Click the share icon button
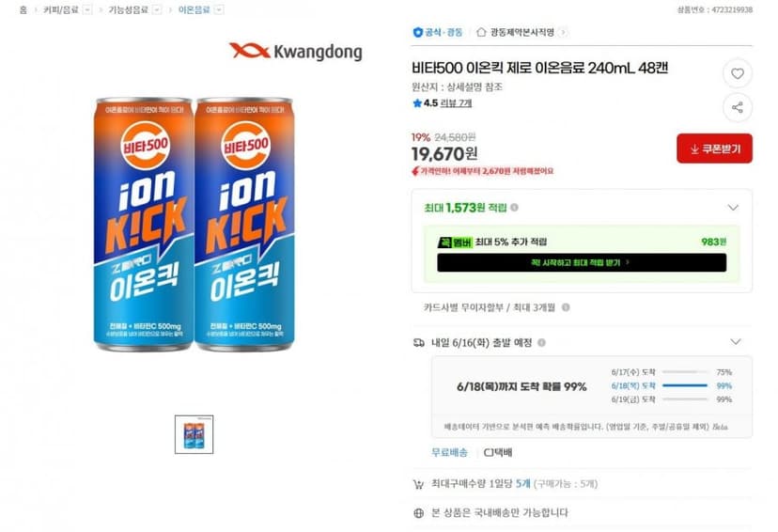Image resolution: width=778 pixels, height=532 pixels. (738, 107)
